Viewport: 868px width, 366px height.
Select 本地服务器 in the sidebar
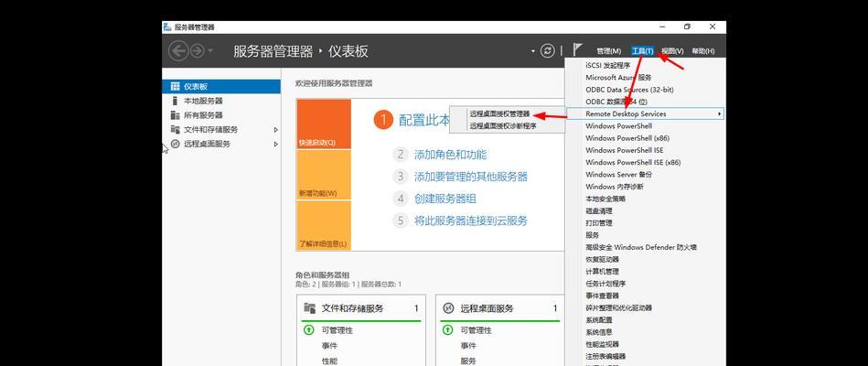click(x=221, y=101)
